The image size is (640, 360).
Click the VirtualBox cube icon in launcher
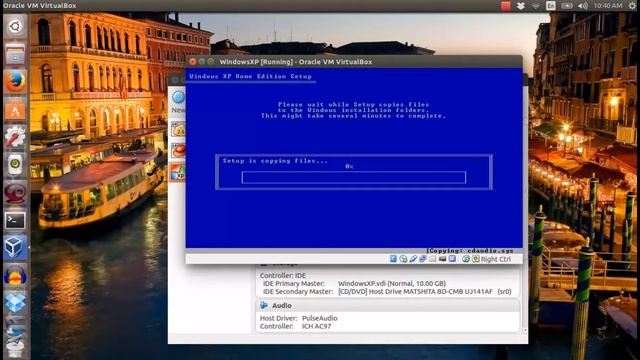click(x=15, y=247)
